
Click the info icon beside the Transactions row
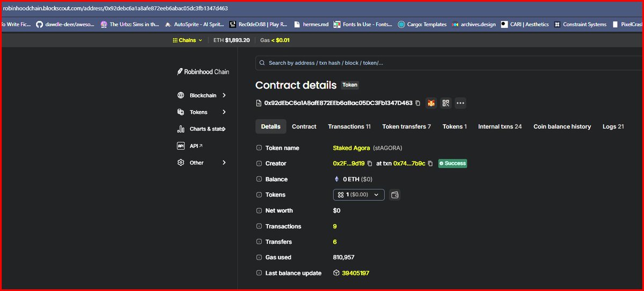[259, 227]
